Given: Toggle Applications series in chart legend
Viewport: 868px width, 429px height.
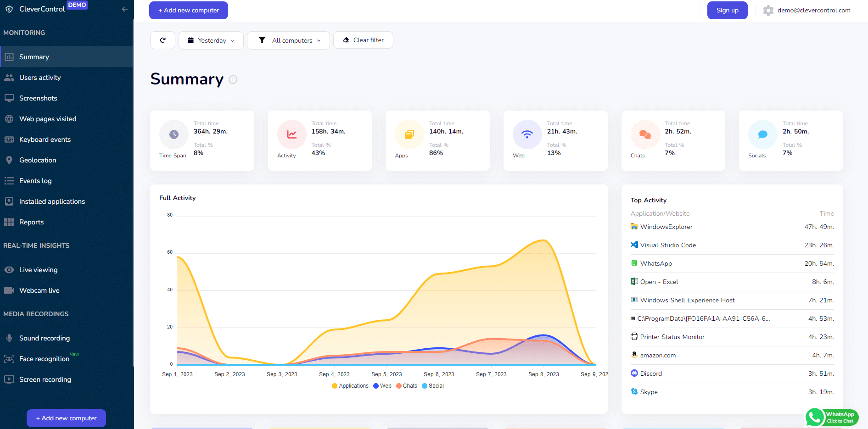Looking at the screenshot, I should click(350, 386).
